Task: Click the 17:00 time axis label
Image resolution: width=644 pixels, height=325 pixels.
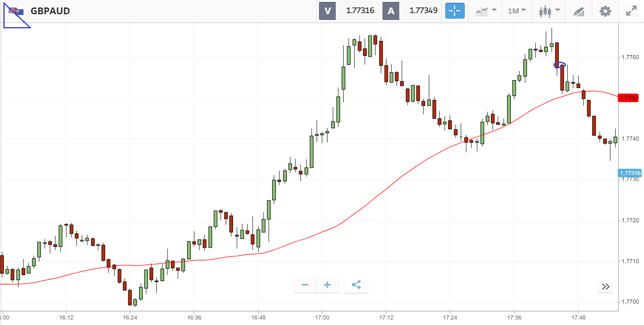Action: click(x=322, y=317)
